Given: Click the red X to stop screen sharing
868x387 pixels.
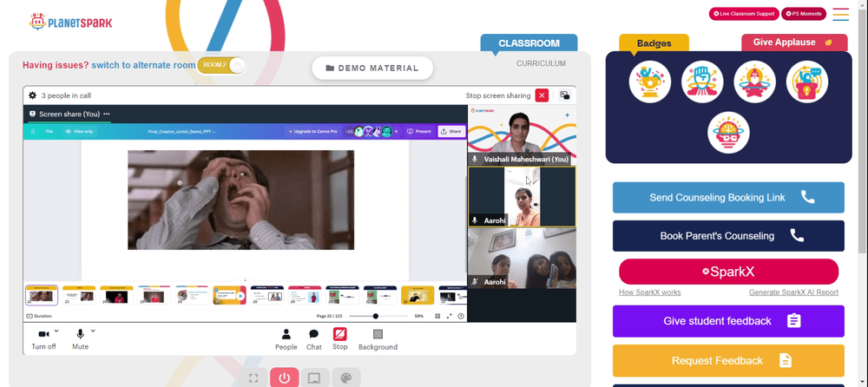Looking at the screenshot, I should click(542, 95).
